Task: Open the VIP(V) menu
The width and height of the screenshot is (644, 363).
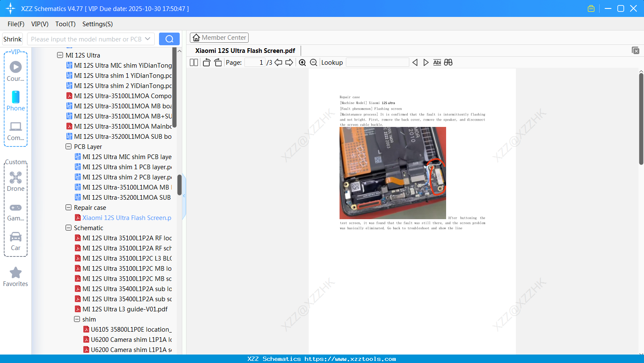Action: click(40, 24)
